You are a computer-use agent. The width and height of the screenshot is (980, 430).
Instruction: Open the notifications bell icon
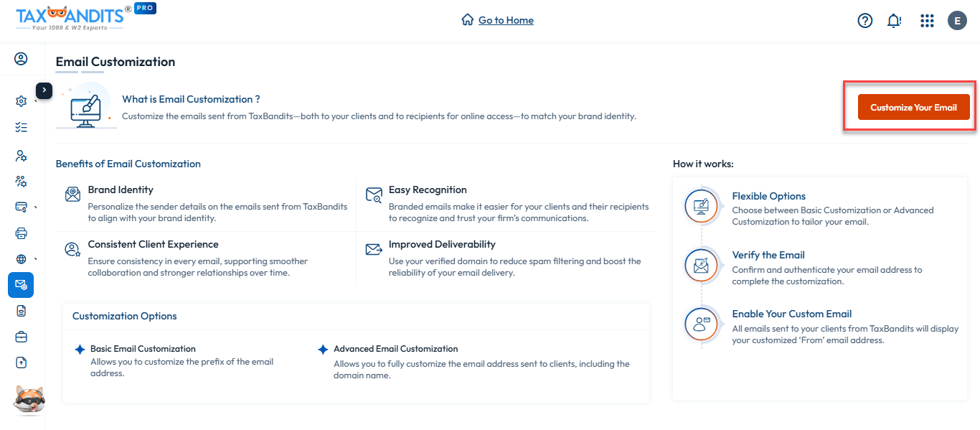click(x=894, y=21)
